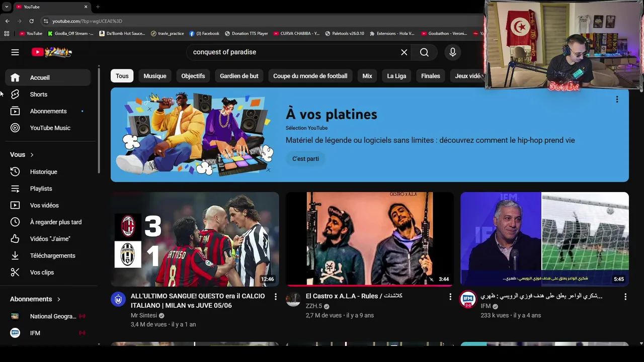
Task: Open options menu for El Castro video
Action: pyautogui.click(x=450, y=297)
